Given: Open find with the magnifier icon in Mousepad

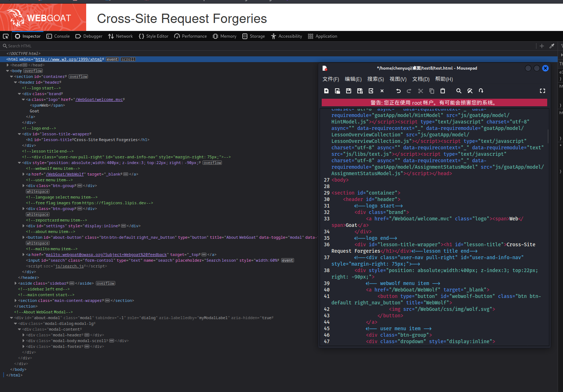Looking at the screenshot, I should [x=459, y=91].
